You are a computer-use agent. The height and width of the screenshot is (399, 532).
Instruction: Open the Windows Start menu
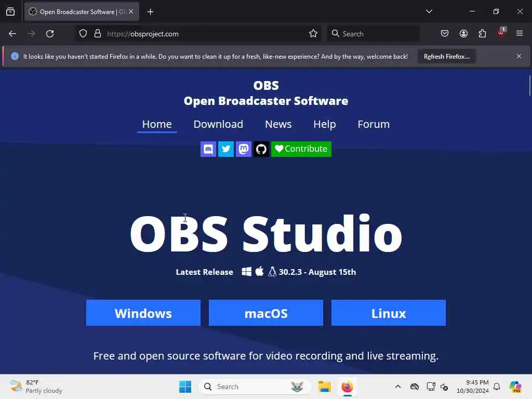tap(185, 387)
